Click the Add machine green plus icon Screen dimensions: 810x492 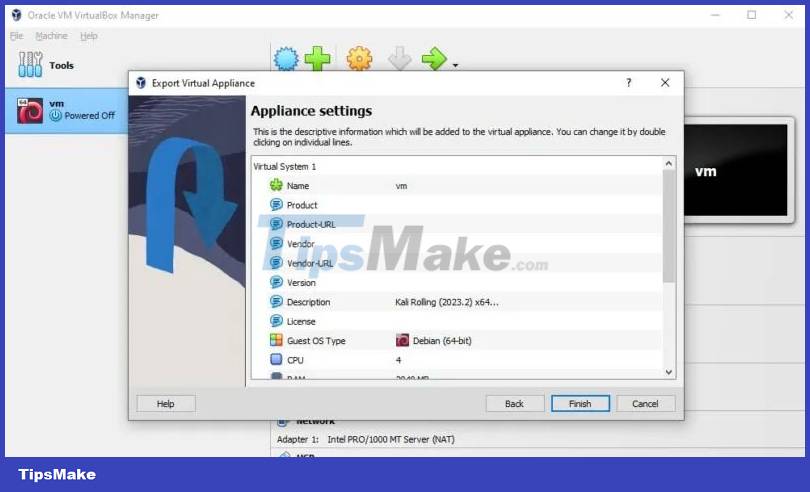tap(317, 58)
